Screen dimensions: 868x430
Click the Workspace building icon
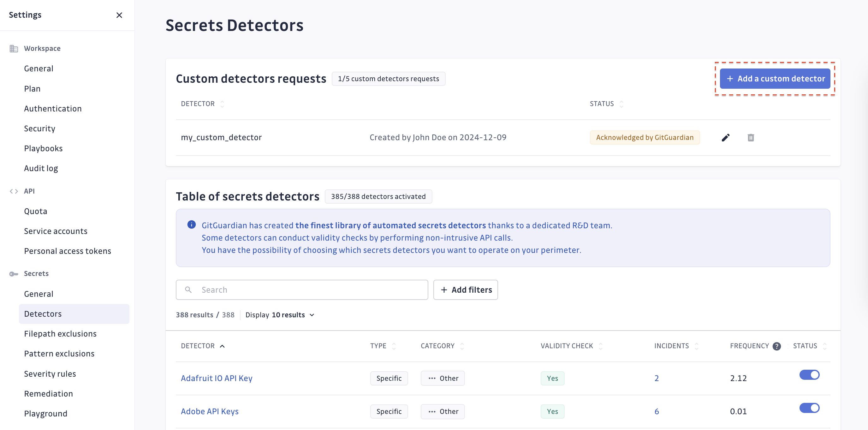[x=14, y=49]
